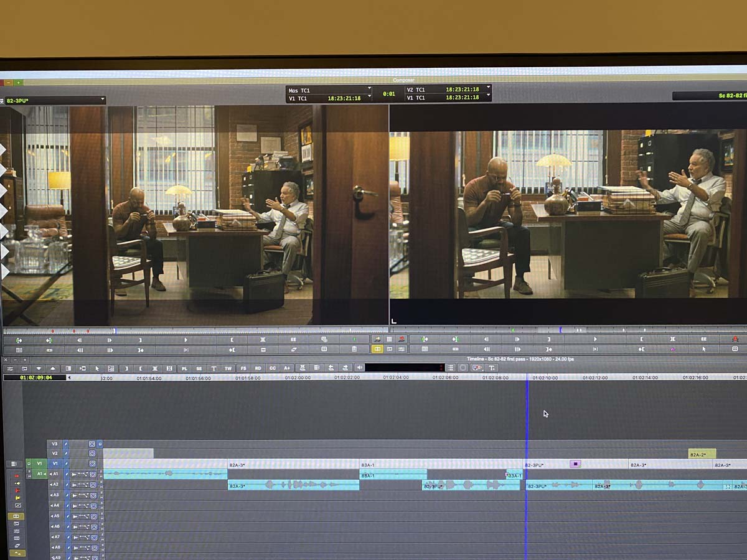Select the arrow pointer in record monitor row
Image resolution: width=747 pixels, height=560 pixels.
click(704, 350)
